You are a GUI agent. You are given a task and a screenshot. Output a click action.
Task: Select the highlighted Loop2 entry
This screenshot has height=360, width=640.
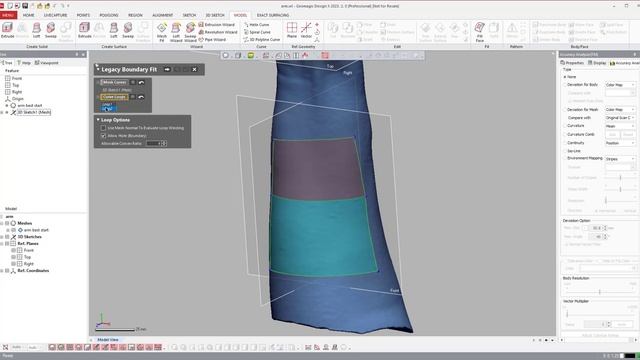[109, 109]
